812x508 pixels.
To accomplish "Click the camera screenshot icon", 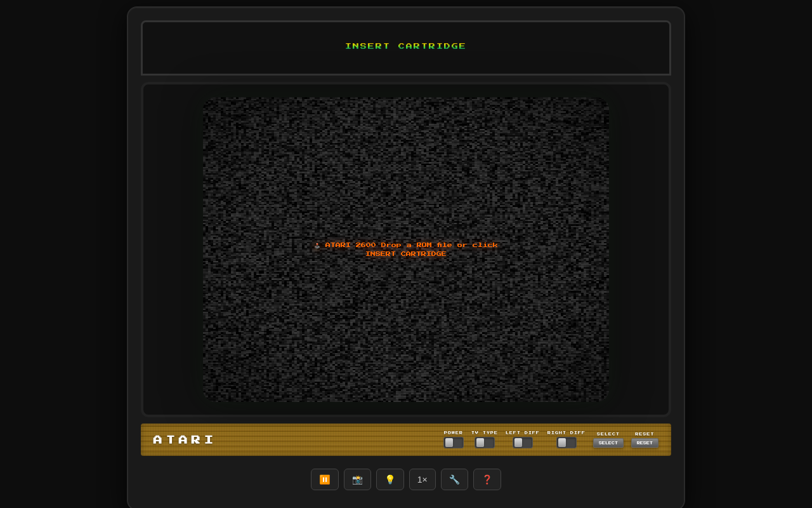I will (357, 479).
